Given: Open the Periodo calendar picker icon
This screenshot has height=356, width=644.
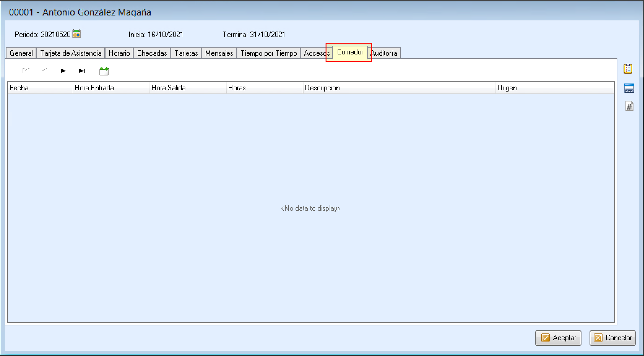Looking at the screenshot, I should (76, 33).
